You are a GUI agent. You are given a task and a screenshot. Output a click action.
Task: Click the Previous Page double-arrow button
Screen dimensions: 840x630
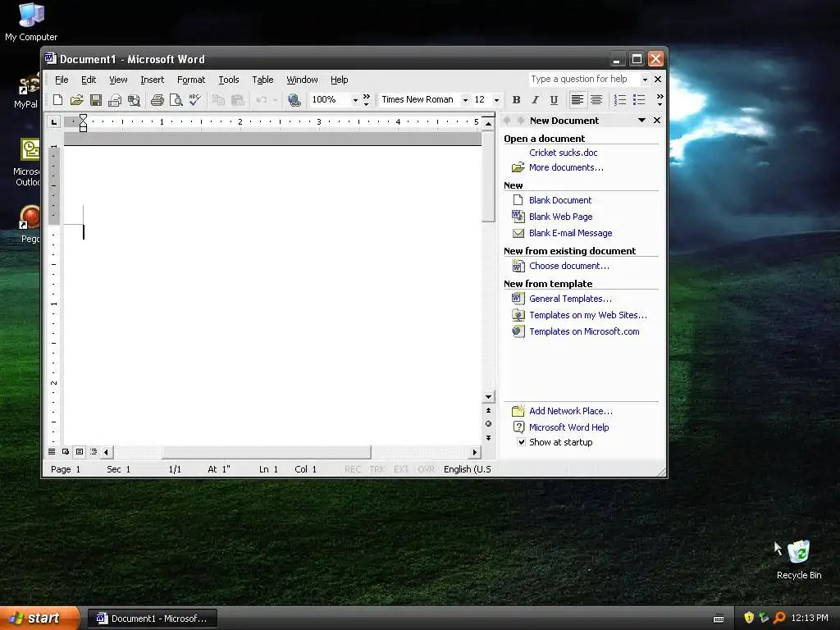(x=488, y=410)
